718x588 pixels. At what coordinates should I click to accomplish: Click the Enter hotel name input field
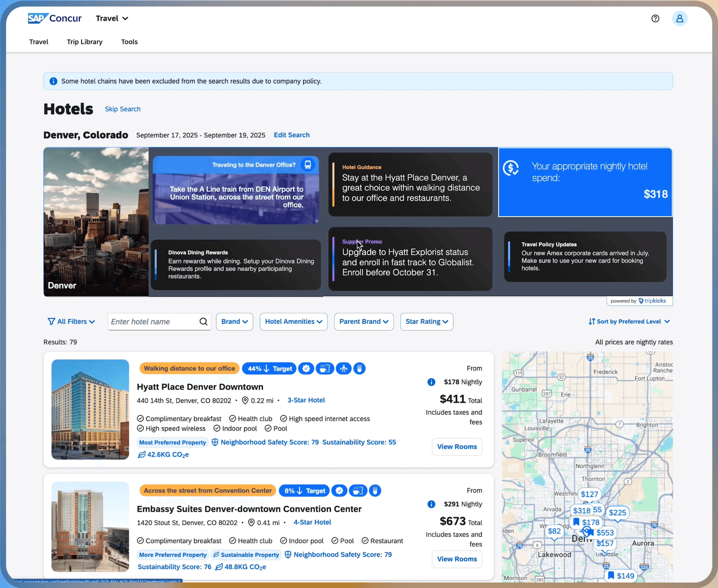(153, 321)
